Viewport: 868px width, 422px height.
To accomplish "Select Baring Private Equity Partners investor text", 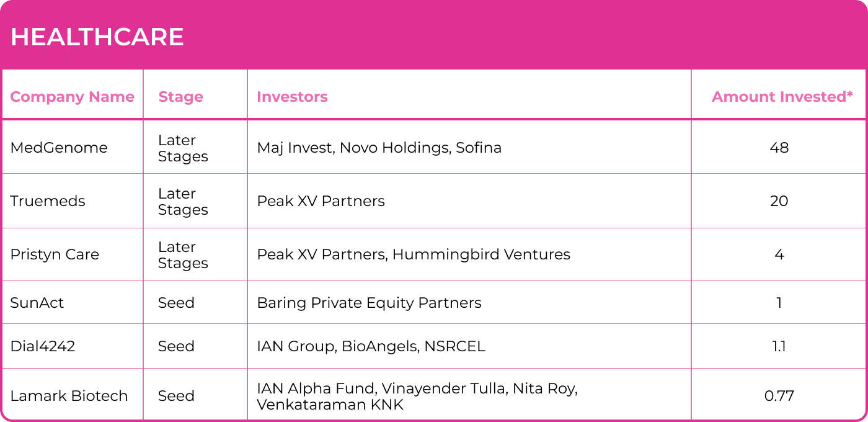I will click(x=369, y=303).
